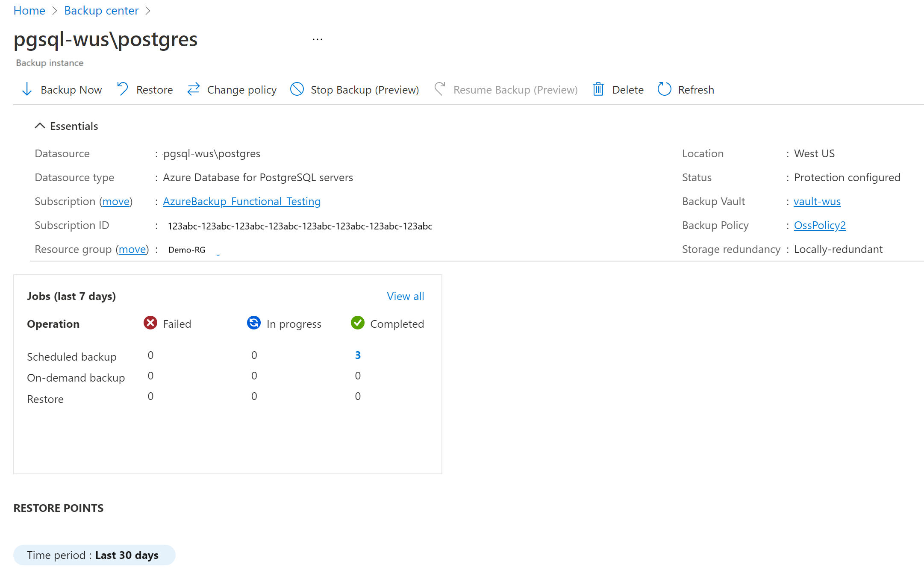
Task: Select the AzureBackup Functional Testing subscription
Action: 241,201
